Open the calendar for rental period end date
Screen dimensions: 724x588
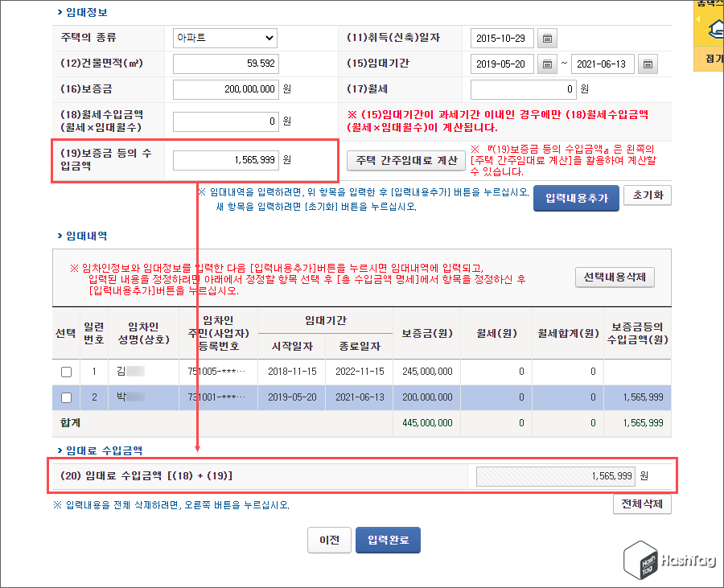point(648,64)
